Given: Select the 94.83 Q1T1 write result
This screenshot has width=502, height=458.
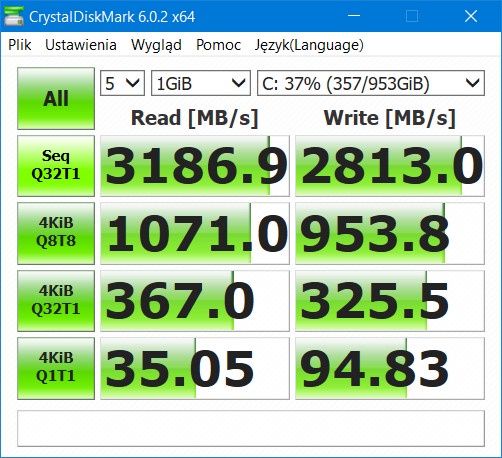Looking at the screenshot, I should click(x=390, y=368).
